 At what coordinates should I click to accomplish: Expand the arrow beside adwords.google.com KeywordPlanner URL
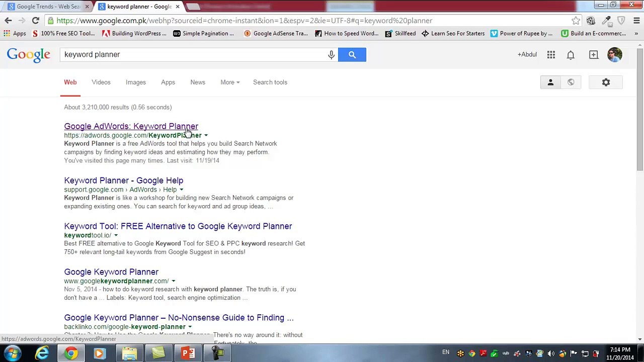point(206,135)
